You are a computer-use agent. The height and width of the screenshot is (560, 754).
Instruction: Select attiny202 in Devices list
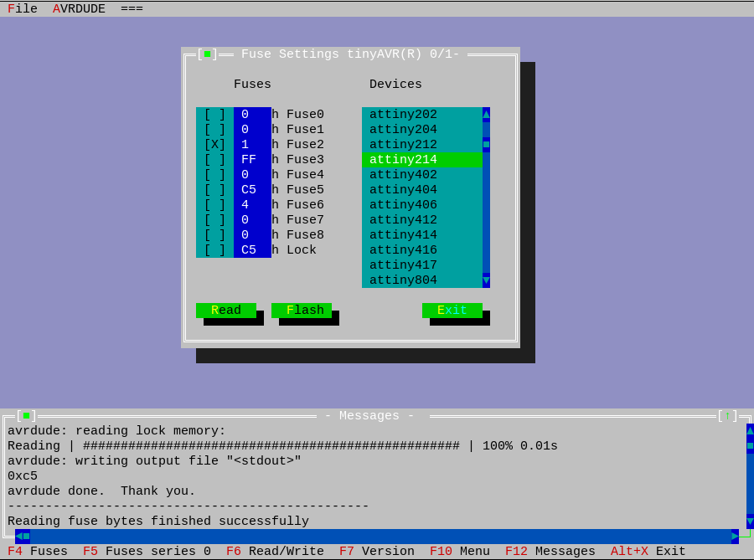pos(421,115)
